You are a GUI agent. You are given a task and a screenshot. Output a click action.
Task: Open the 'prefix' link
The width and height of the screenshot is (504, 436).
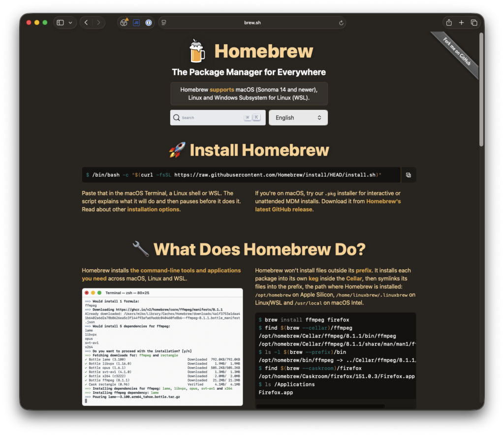pos(363,271)
